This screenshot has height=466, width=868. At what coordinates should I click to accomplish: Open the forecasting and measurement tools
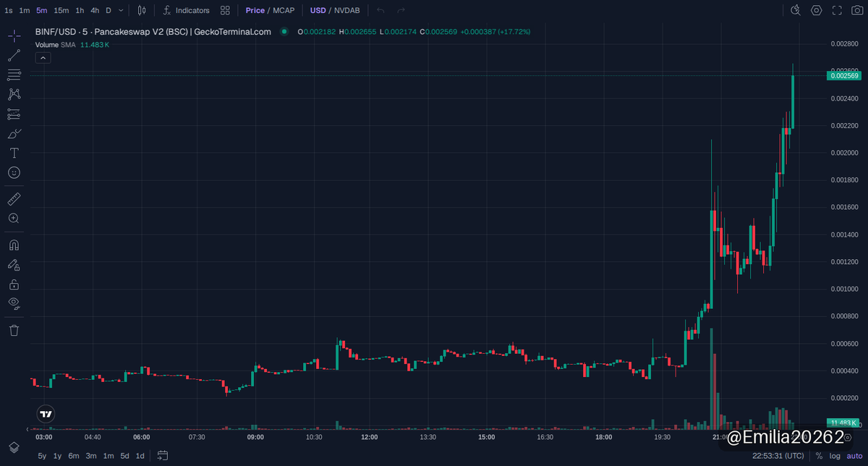tap(14, 114)
